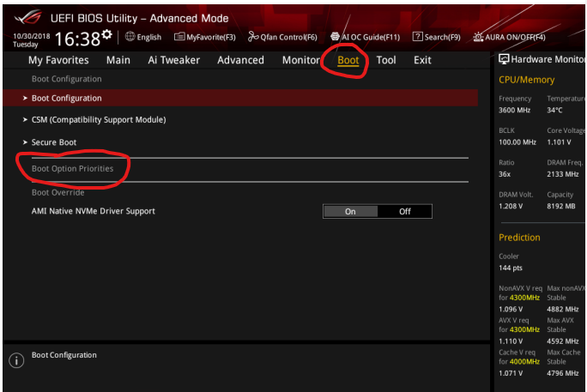
Task: Click the 34°C temperature value
Action: point(554,111)
